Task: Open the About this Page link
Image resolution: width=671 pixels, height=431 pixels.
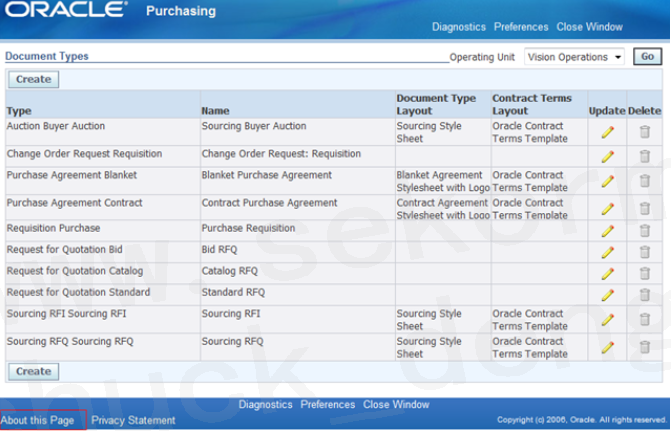Action: (x=38, y=420)
